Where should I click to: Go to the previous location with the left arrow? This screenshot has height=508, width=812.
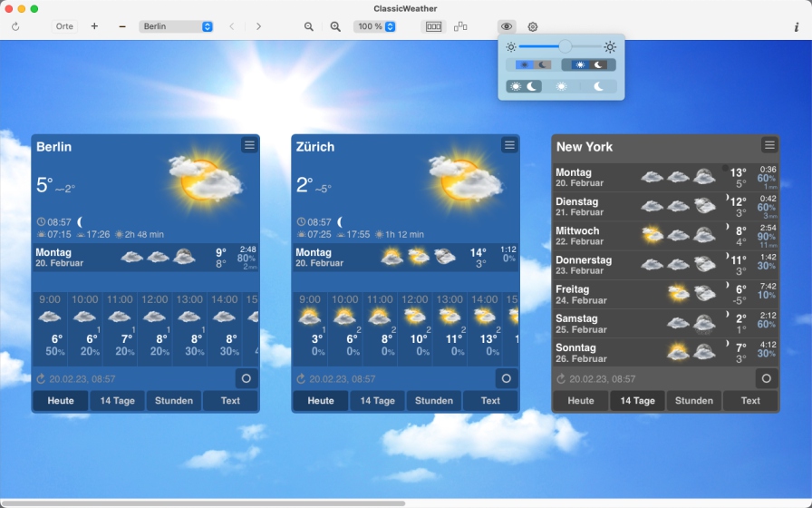coord(232,26)
